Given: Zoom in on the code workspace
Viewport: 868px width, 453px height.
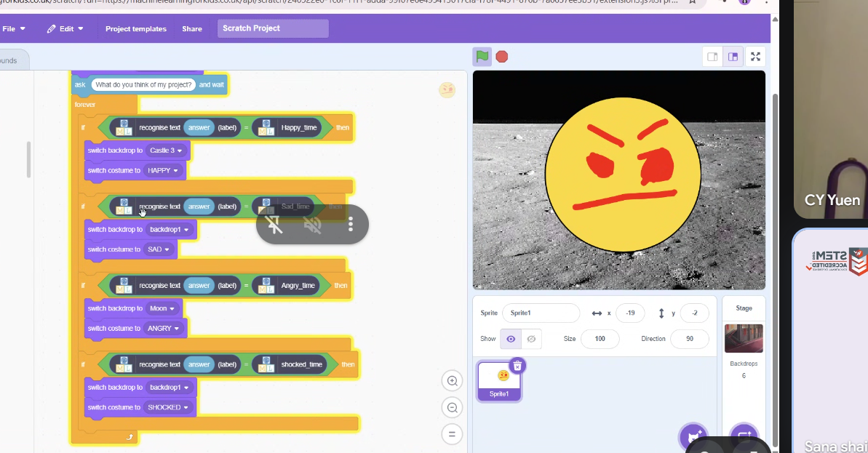Looking at the screenshot, I should pos(452,381).
